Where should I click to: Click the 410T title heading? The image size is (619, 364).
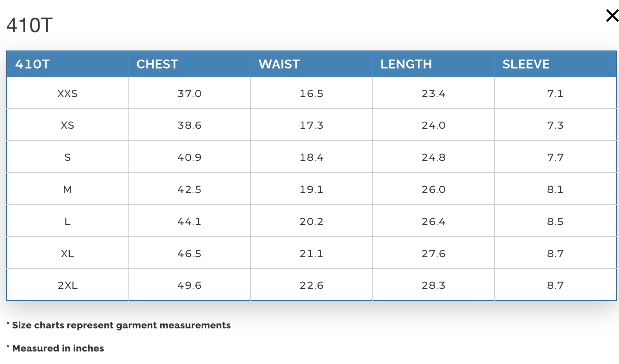30,25
